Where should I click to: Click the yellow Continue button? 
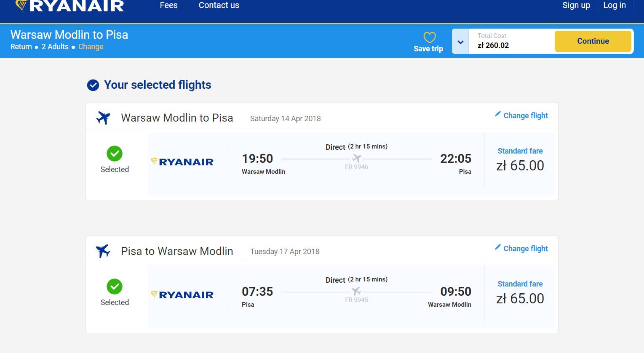tap(593, 41)
